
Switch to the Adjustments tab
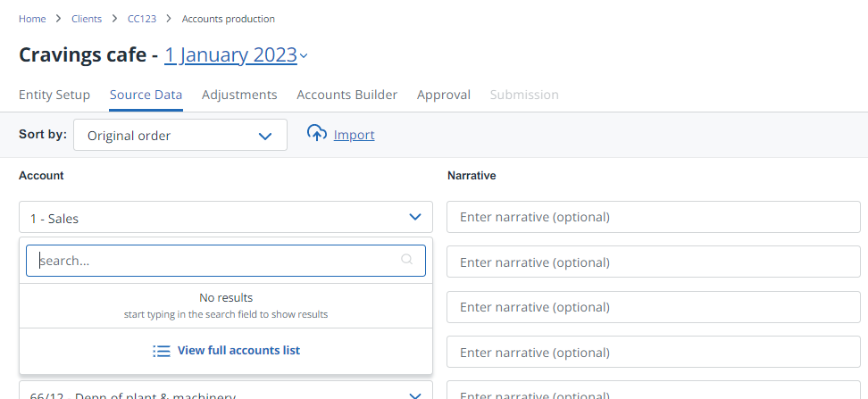tap(239, 95)
